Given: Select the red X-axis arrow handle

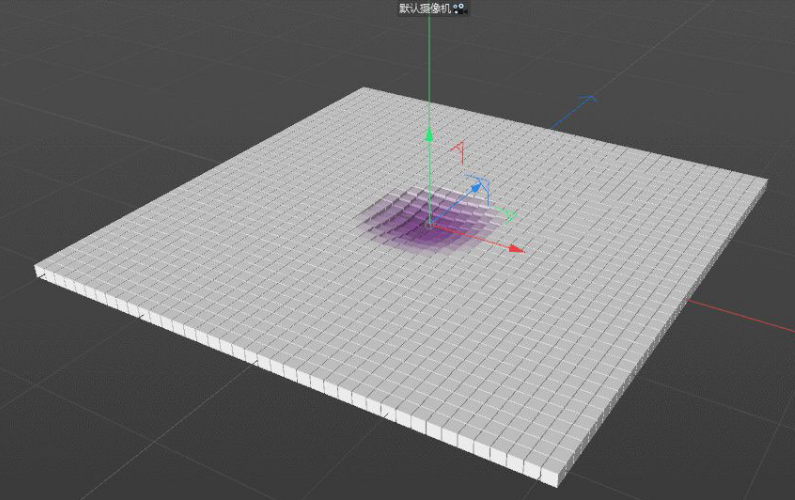Looking at the screenshot, I should pos(517,249).
